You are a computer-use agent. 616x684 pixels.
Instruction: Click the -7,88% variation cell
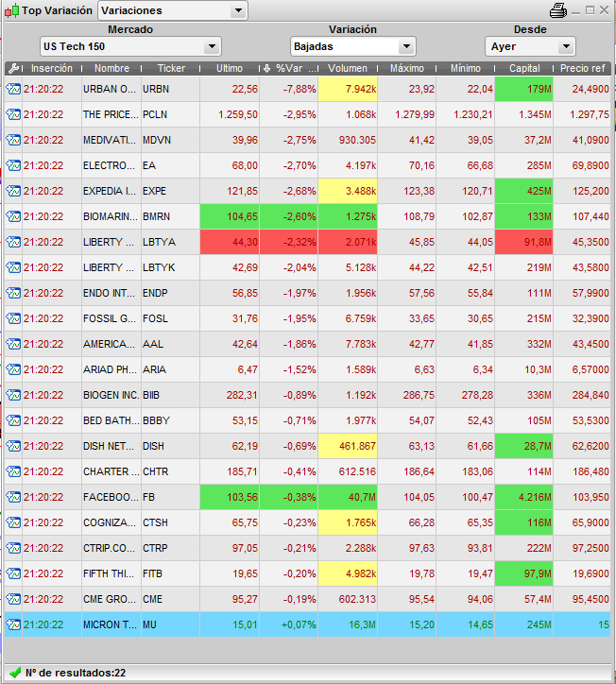(x=289, y=89)
